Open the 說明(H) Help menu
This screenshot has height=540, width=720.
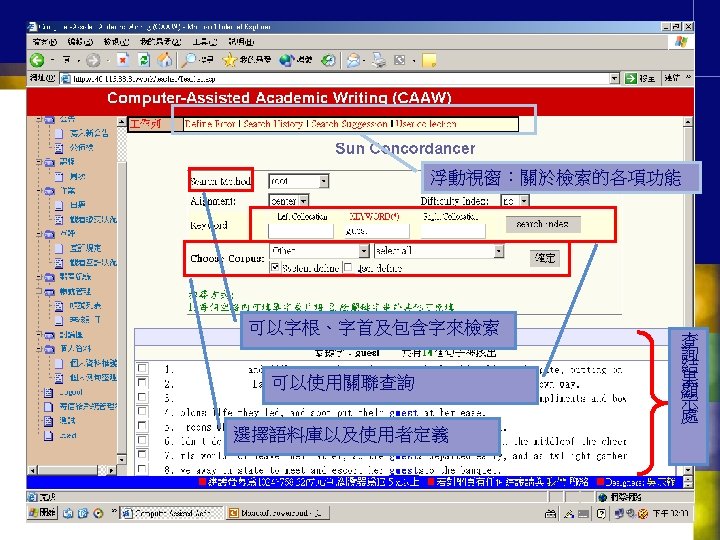pos(242,42)
